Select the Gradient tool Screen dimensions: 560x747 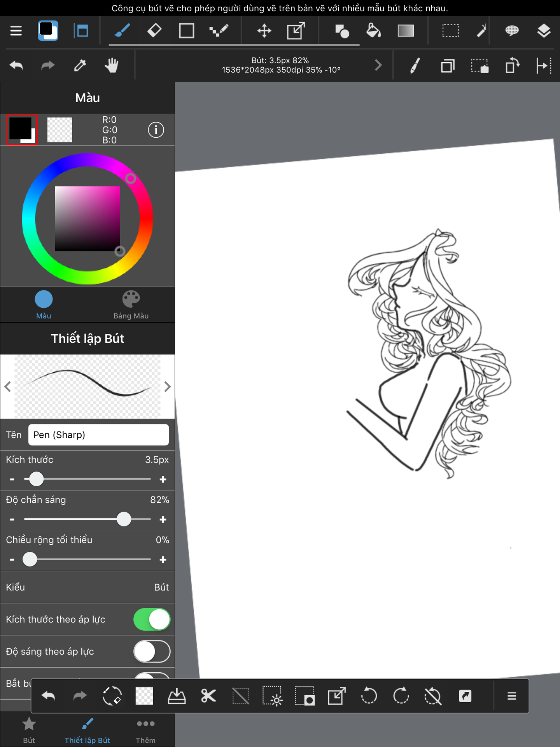405,31
